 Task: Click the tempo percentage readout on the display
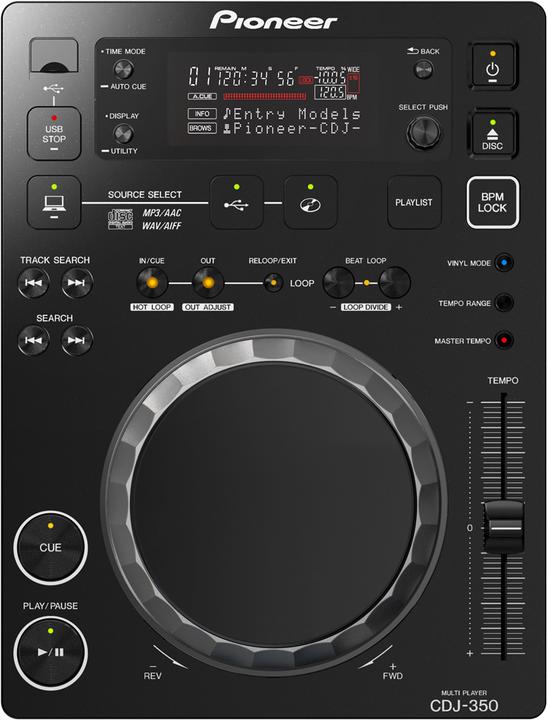click(331, 78)
